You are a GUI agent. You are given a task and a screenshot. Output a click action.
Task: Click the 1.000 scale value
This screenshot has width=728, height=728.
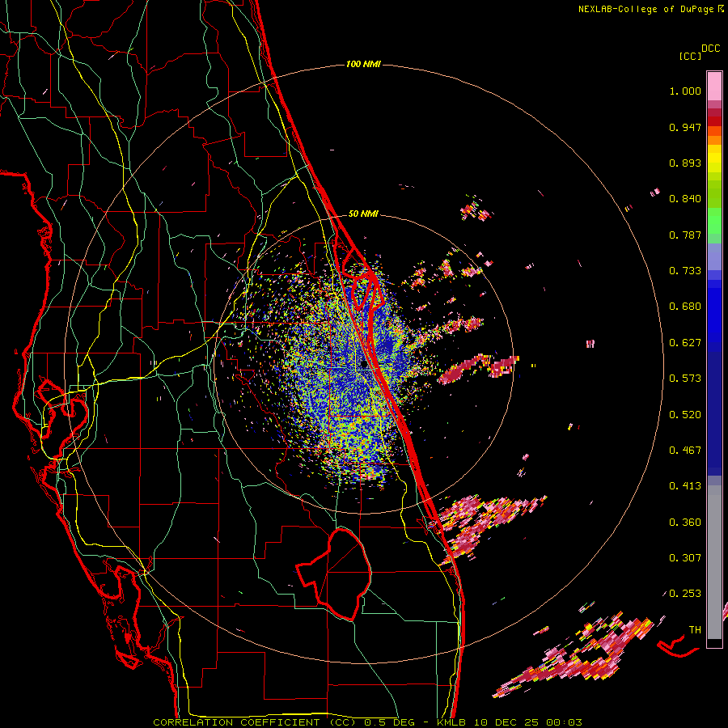(685, 91)
